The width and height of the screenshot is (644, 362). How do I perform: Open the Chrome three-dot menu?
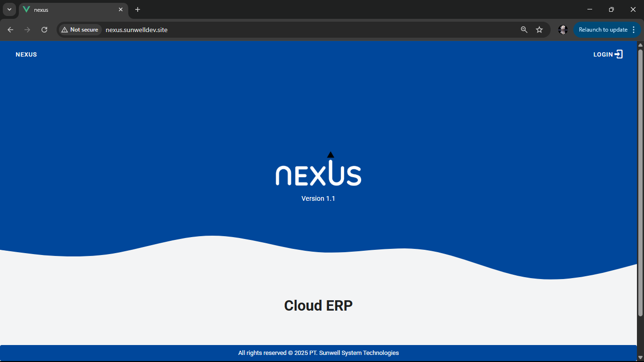point(634,30)
